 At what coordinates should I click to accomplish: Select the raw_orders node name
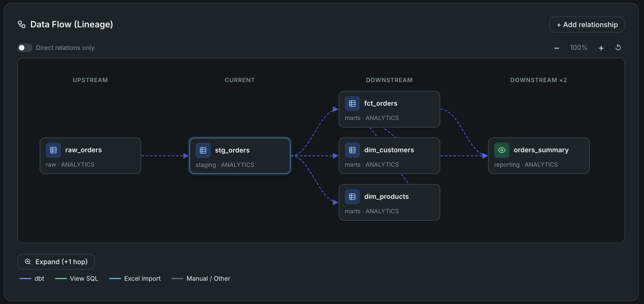coord(83,150)
